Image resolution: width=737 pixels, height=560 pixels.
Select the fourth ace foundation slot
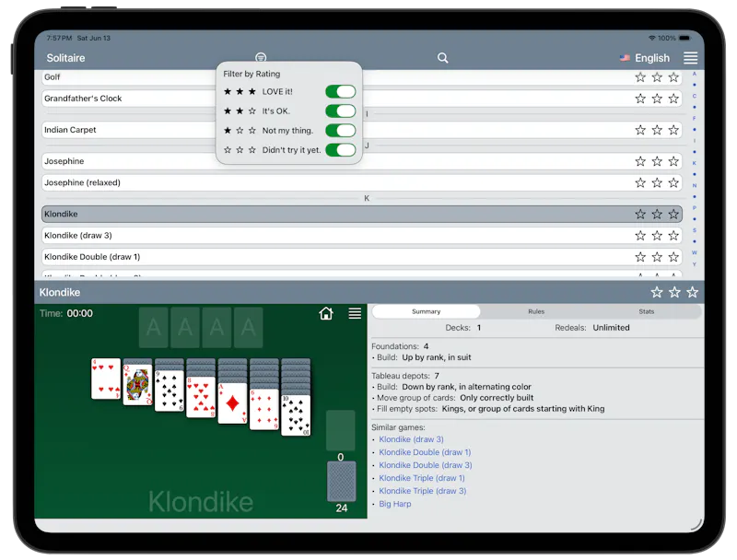pyautogui.click(x=248, y=327)
